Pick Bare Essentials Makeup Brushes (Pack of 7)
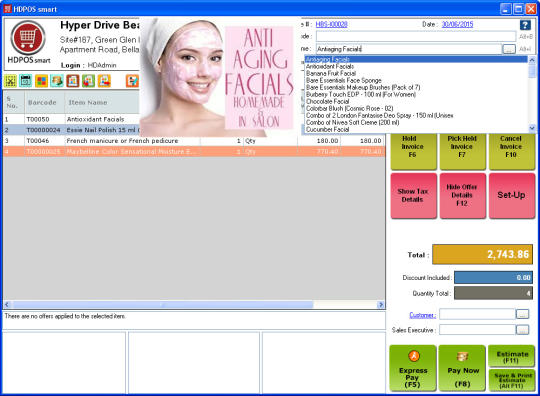This screenshot has height=396, width=540. pyautogui.click(x=416, y=87)
